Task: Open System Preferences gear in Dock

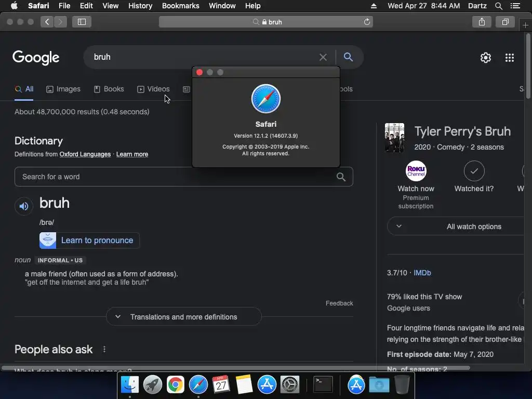Action: point(290,385)
